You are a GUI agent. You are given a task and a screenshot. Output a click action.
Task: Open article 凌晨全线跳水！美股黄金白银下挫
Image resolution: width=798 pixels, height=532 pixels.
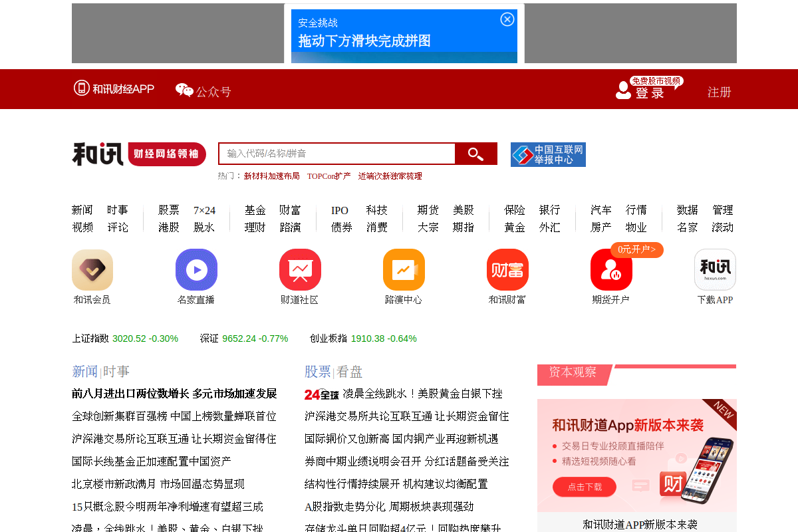pyautogui.click(x=423, y=394)
